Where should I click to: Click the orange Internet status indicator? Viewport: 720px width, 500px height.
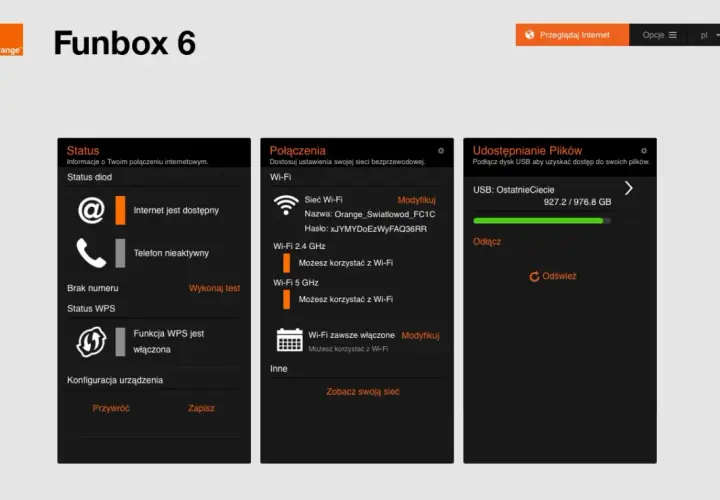[x=120, y=210]
